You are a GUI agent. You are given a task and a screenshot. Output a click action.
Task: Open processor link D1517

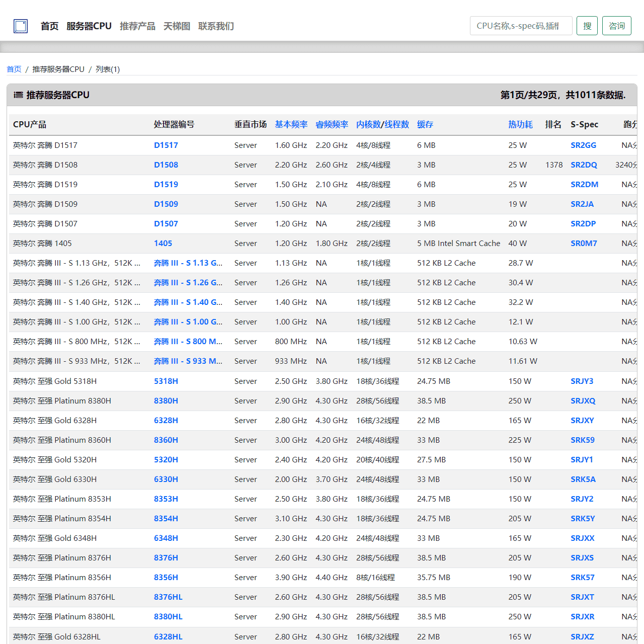tap(166, 145)
